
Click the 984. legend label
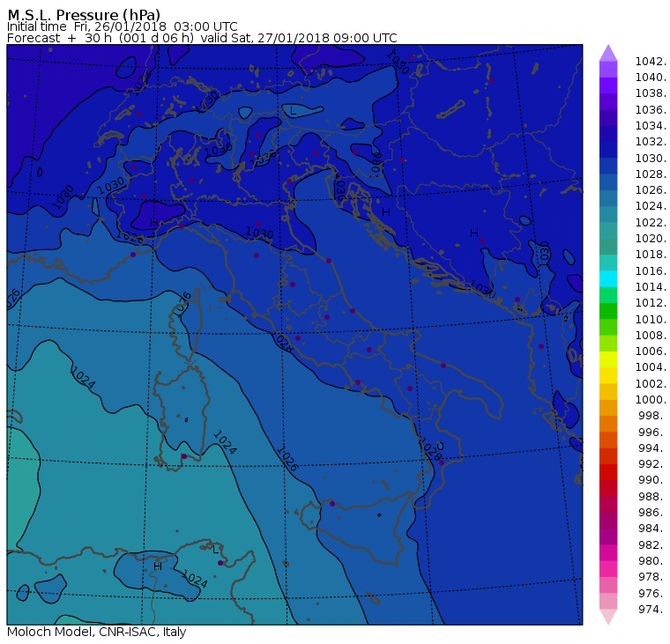click(652, 529)
